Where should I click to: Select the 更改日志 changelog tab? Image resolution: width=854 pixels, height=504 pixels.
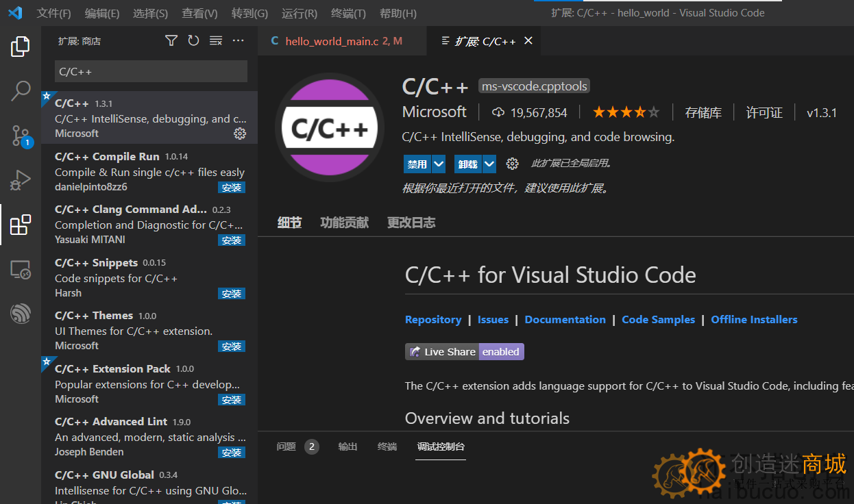tap(411, 223)
